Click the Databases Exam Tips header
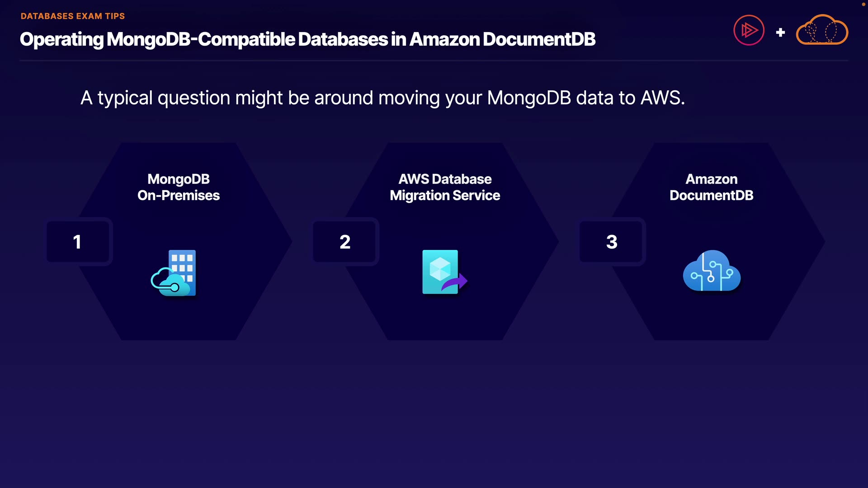 tap(73, 16)
